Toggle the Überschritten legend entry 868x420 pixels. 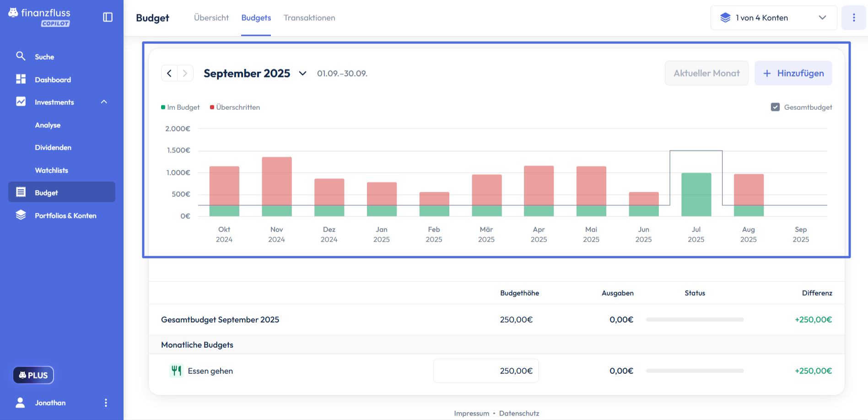click(235, 107)
